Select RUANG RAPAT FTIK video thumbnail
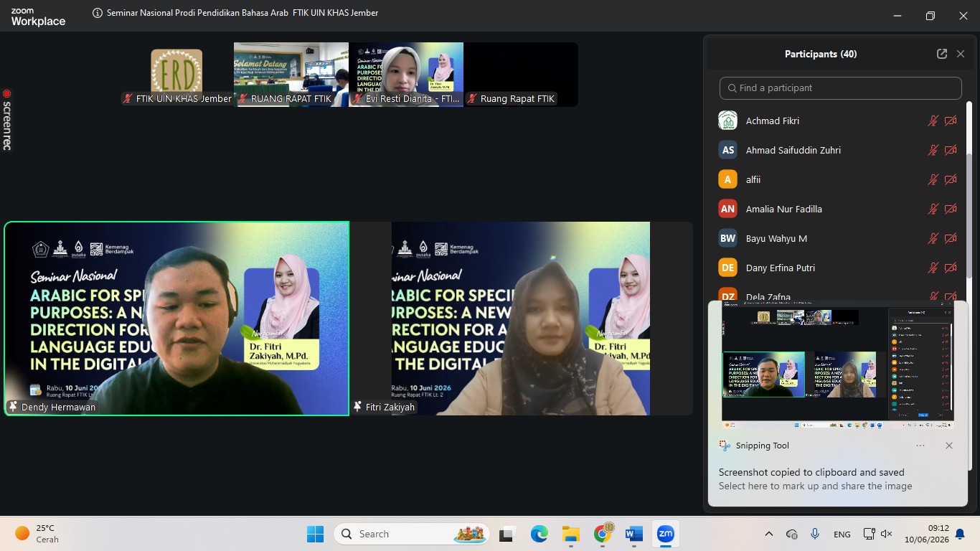The height and width of the screenshot is (551, 980). click(291, 75)
